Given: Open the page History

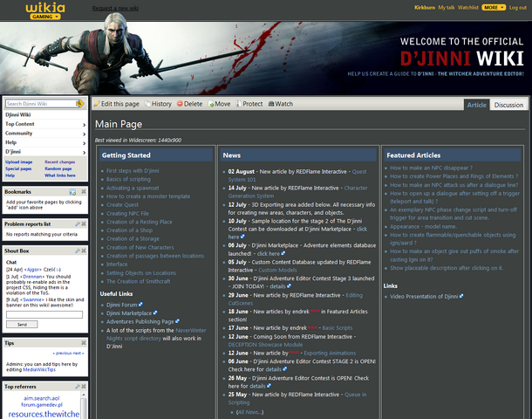Looking at the screenshot, I should pos(158,104).
